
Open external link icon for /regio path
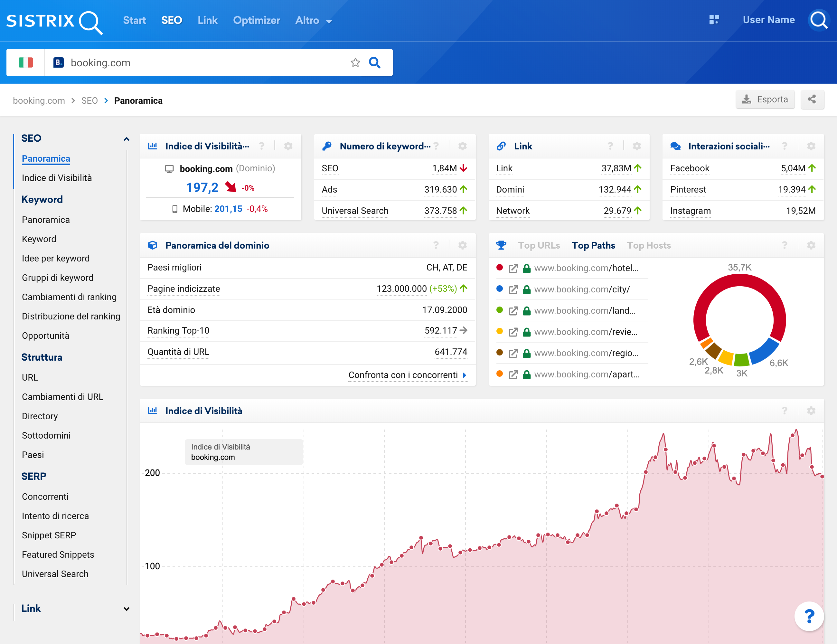513,354
